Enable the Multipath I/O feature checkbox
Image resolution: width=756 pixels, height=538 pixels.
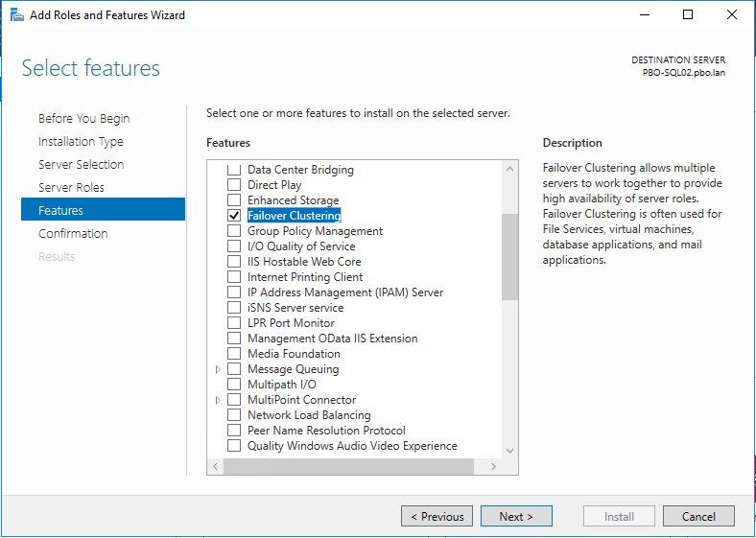click(234, 385)
